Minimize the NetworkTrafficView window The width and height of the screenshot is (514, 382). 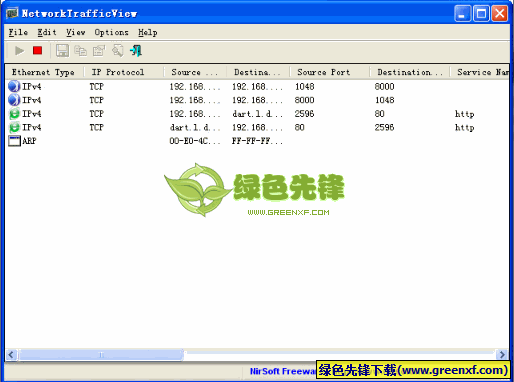pos(463,14)
